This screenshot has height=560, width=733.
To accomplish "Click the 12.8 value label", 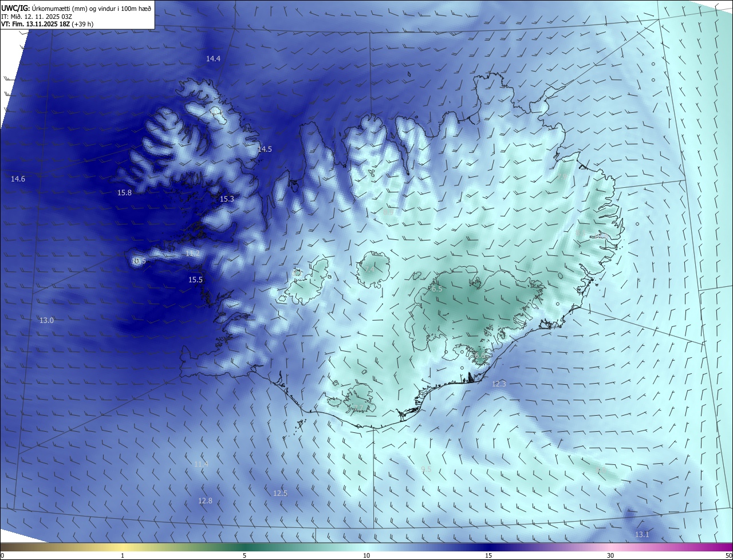I will [x=205, y=501].
